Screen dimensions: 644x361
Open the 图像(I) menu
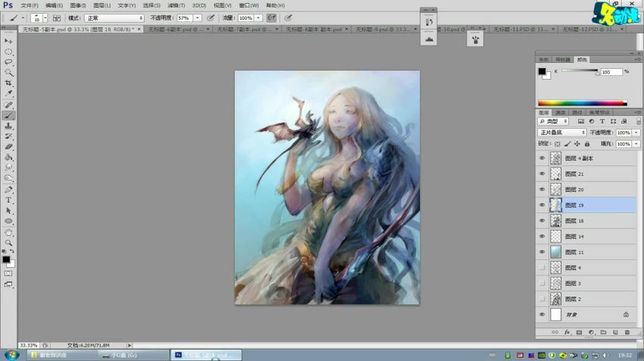coord(78,5)
